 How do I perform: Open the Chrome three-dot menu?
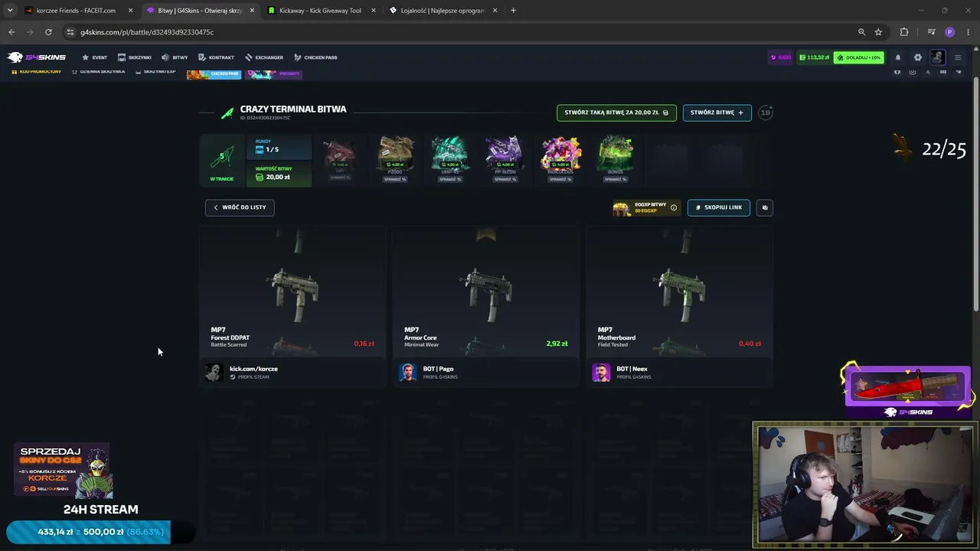969,32
